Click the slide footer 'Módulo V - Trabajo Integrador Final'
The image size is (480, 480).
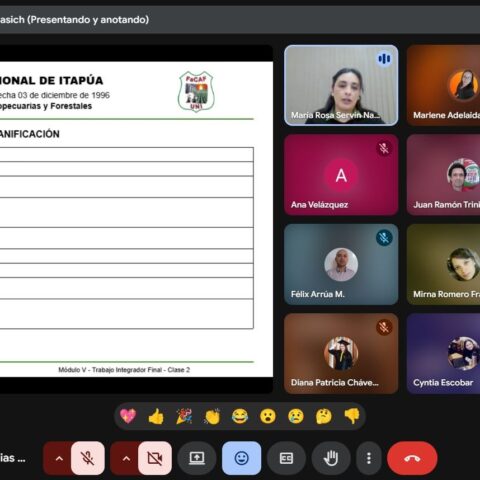(124, 370)
